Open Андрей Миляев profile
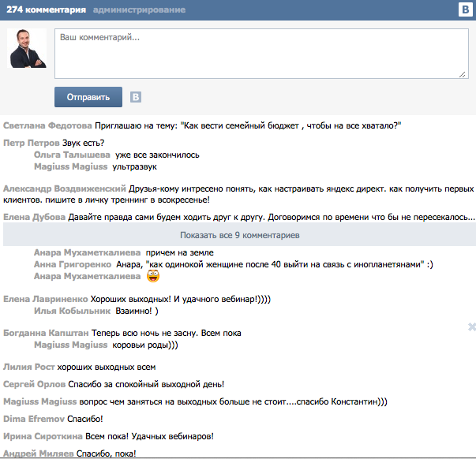 click(x=39, y=453)
